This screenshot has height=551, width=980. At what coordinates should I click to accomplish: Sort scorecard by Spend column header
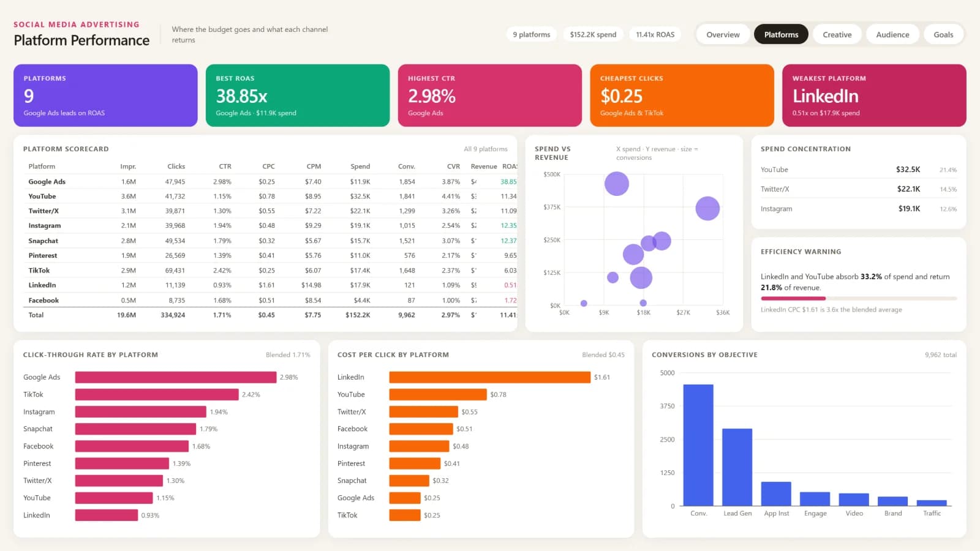click(360, 167)
